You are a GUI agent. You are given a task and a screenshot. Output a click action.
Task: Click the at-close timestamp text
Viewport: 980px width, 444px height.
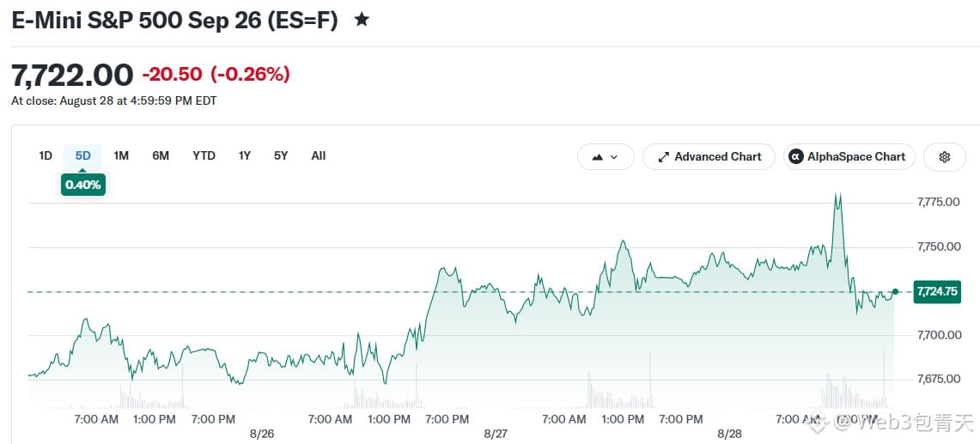pyautogui.click(x=113, y=100)
